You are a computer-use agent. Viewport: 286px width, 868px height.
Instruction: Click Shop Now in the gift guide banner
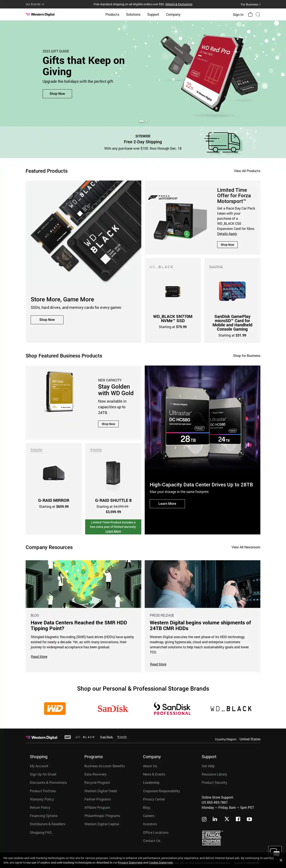pyautogui.click(x=57, y=94)
